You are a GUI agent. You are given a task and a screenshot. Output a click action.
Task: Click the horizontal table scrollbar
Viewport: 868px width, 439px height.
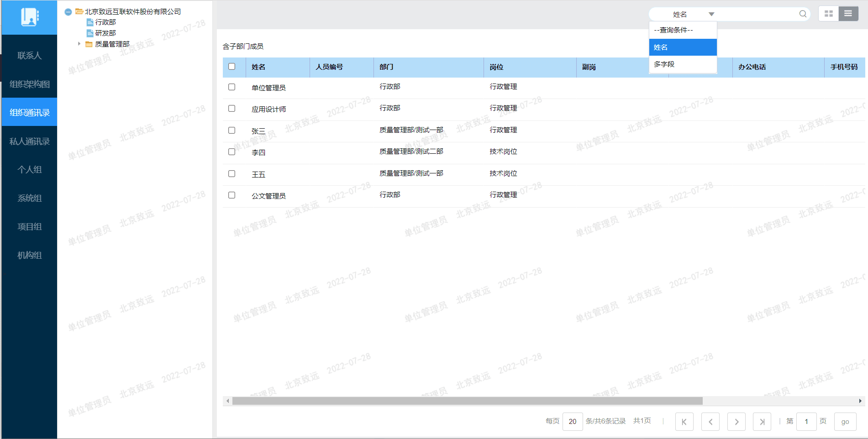tap(467, 401)
